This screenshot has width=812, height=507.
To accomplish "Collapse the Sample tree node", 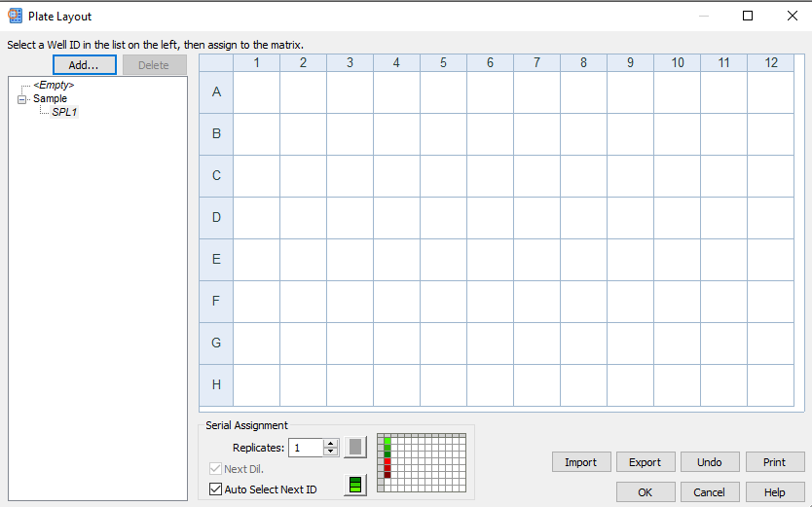I will pyautogui.click(x=21, y=99).
